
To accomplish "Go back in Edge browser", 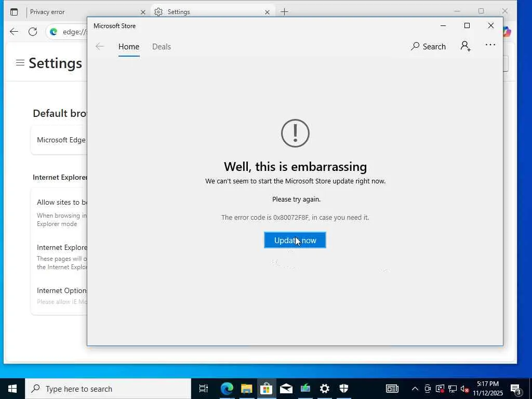I will (14, 32).
